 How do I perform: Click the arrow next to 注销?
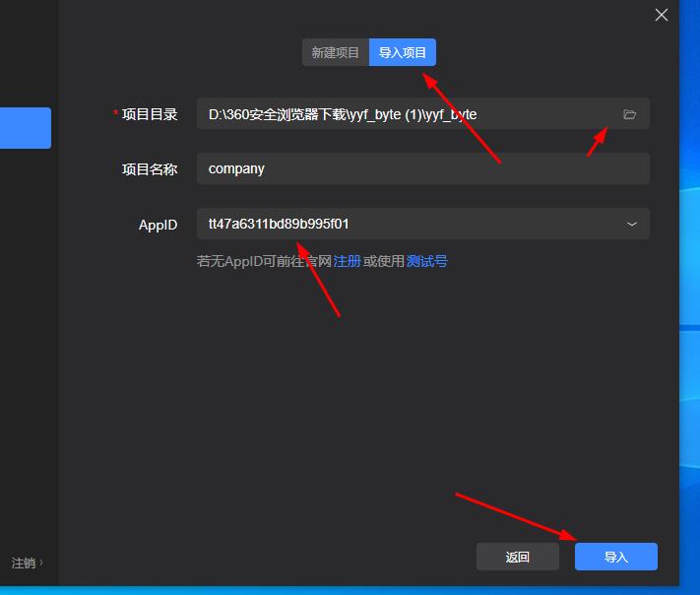(x=41, y=563)
